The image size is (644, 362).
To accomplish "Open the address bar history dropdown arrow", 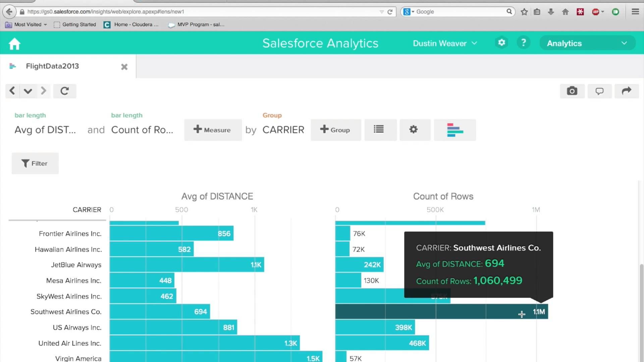I will pyautogui.click(x=381, y=12).
